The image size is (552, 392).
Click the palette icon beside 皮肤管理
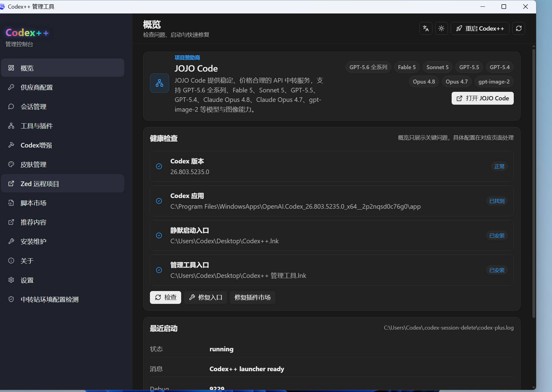[11, 164]
